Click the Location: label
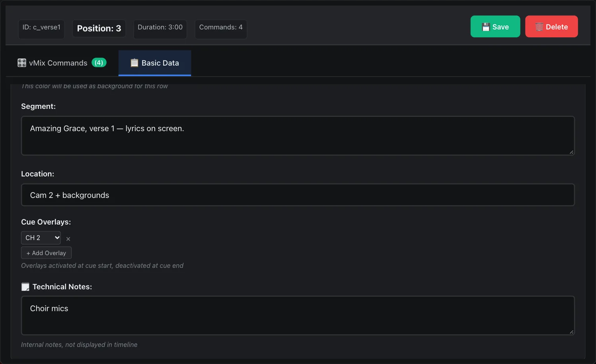Viewport: 596px width, 364px height. tap(38, 174)
